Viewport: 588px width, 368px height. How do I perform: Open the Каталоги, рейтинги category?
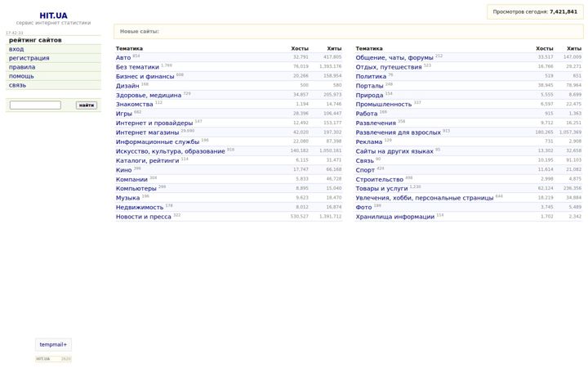[147, 161]
